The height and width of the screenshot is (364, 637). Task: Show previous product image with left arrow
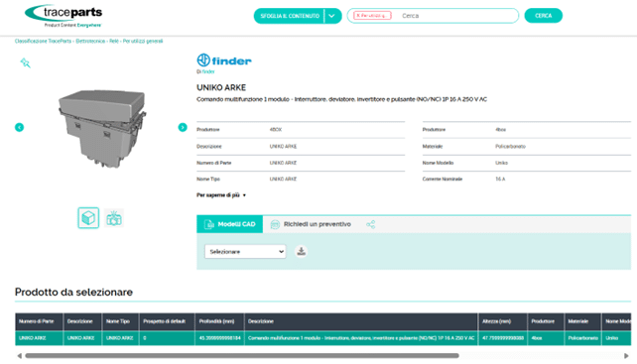click(19, 127)
